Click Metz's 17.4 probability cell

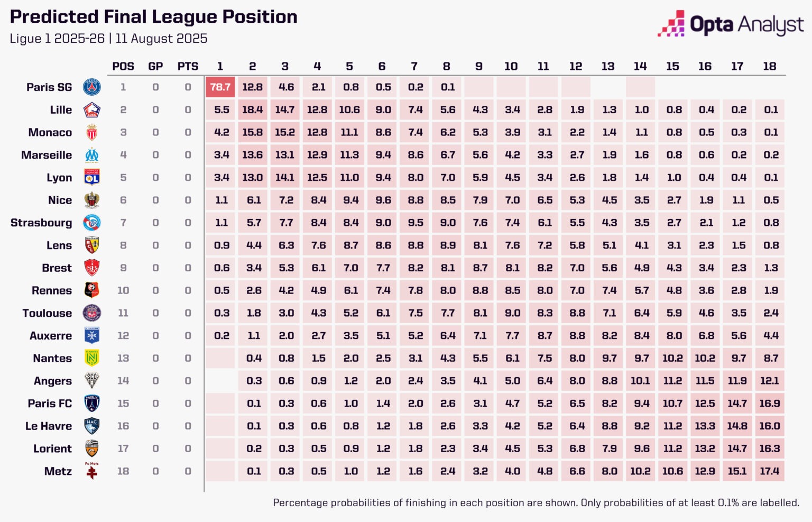[769, 471]
